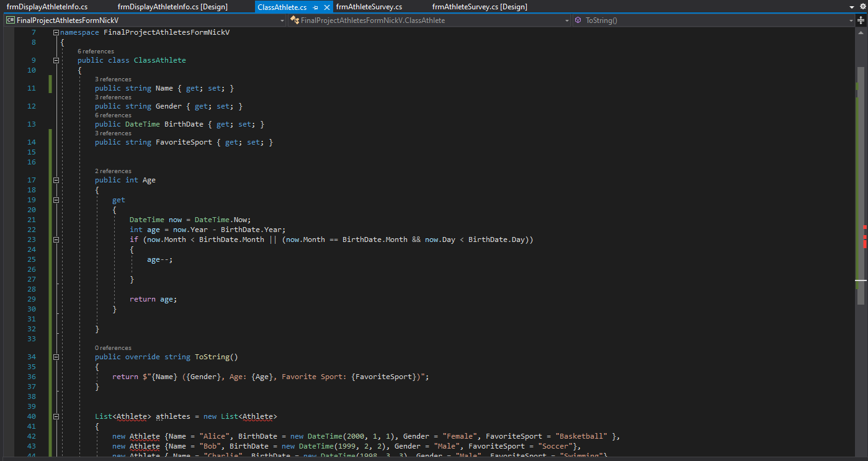Close the ClassAthlete.cs tab

(327, 7)
